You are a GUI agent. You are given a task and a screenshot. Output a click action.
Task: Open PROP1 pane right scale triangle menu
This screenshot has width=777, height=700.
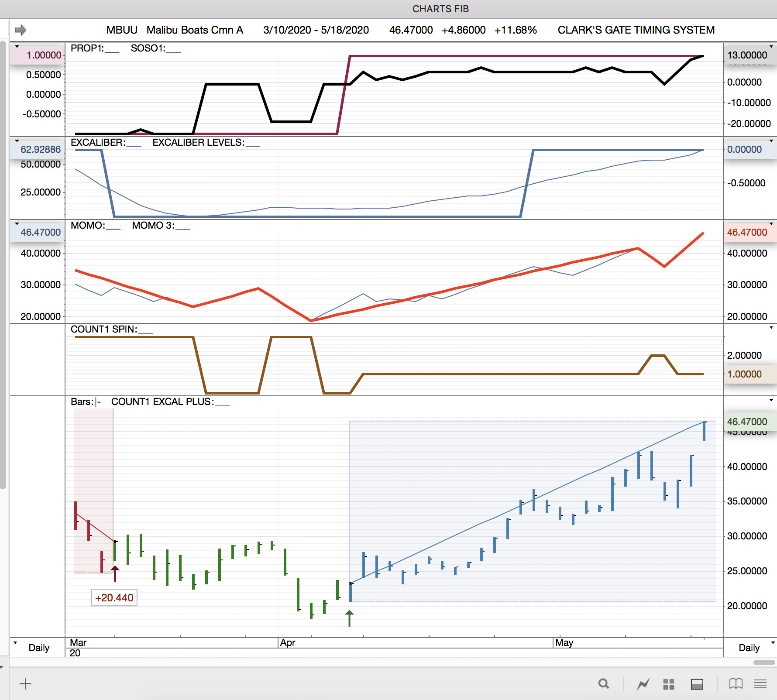pos(771,46)
